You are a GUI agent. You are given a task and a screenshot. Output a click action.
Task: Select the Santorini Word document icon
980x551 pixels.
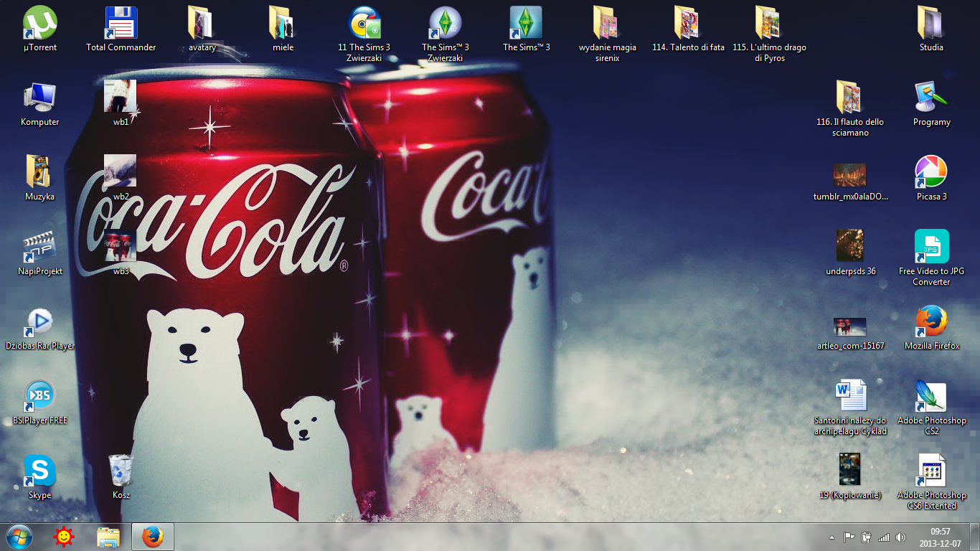tap(850, 407)
